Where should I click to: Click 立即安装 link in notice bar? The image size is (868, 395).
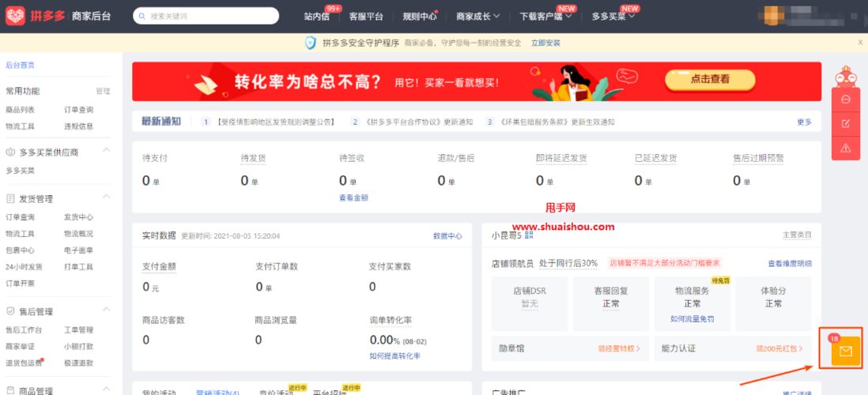coord(545,43)
